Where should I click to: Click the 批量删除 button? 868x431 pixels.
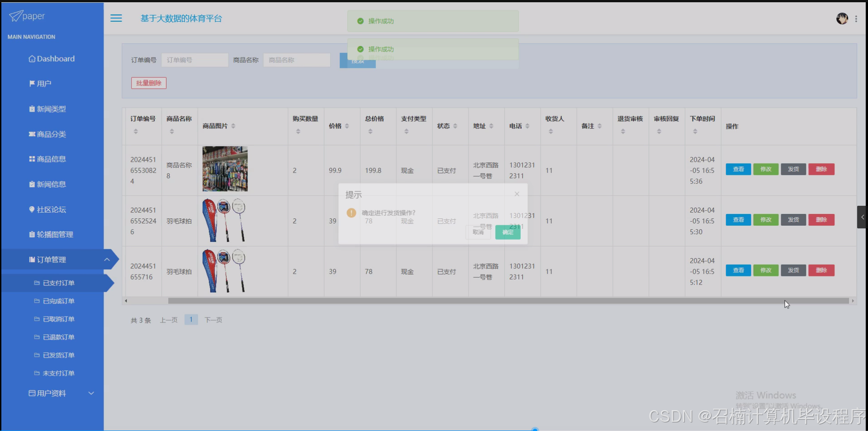tap(149, 83)
